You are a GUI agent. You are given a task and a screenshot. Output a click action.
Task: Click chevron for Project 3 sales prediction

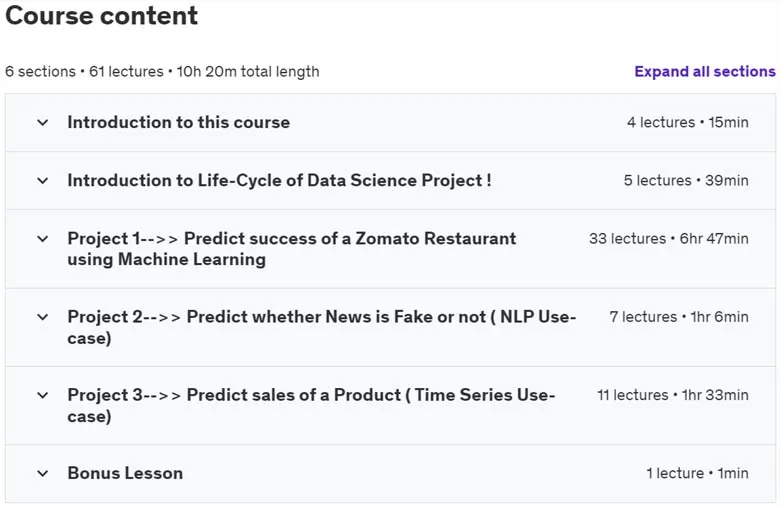(43, 395)
